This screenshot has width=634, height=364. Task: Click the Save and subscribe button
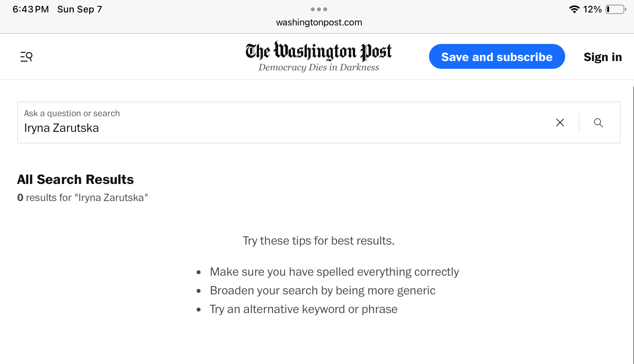[497, 57]
